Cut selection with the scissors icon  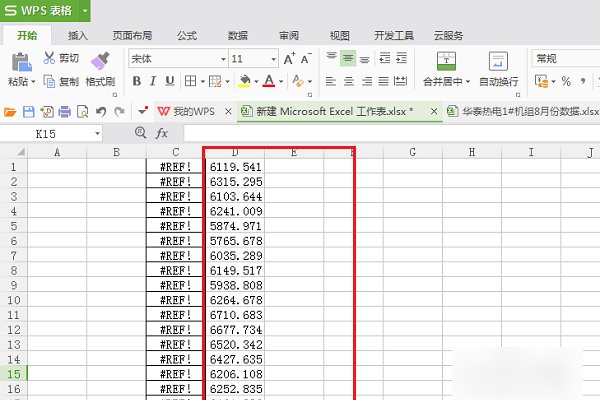click(49, 58)
